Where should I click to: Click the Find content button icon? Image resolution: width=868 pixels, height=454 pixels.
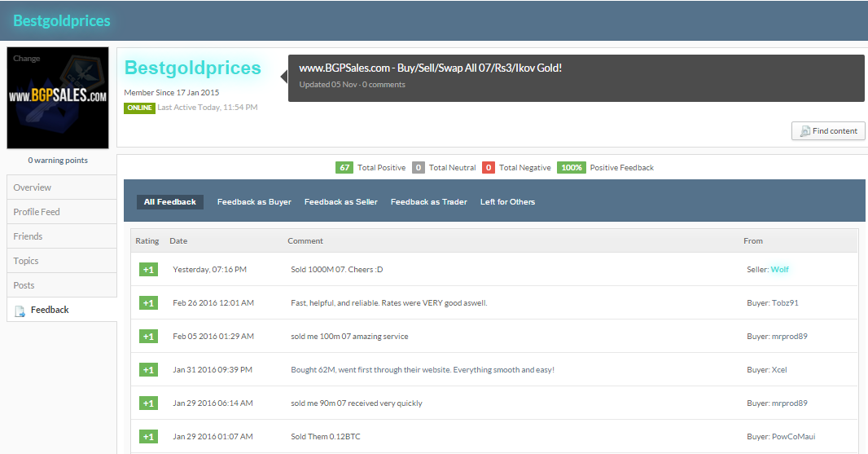point(804,131)
